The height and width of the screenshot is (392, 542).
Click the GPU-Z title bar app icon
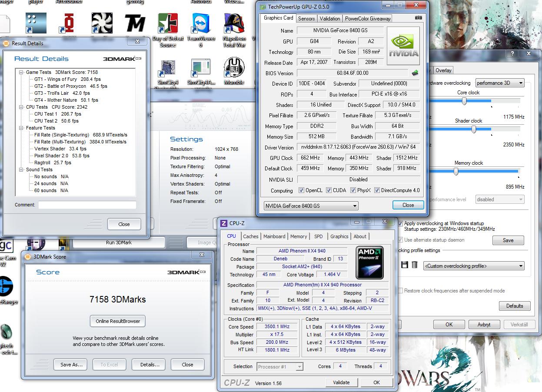[x=262, y=7]
